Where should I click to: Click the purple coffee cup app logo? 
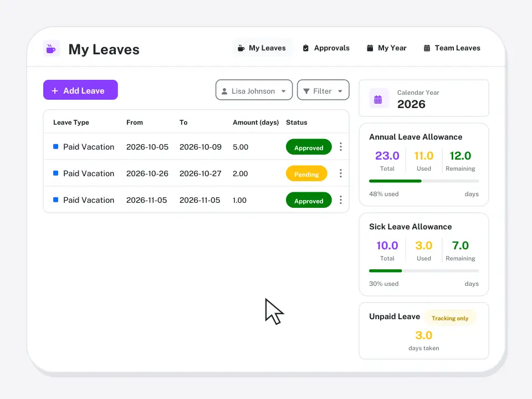click(51, 49)
